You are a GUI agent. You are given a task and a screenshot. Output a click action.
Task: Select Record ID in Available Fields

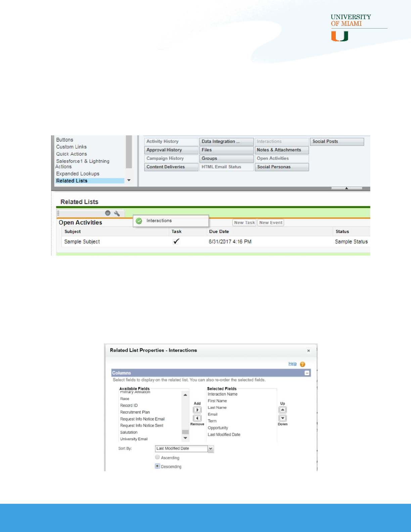point(129,405)
